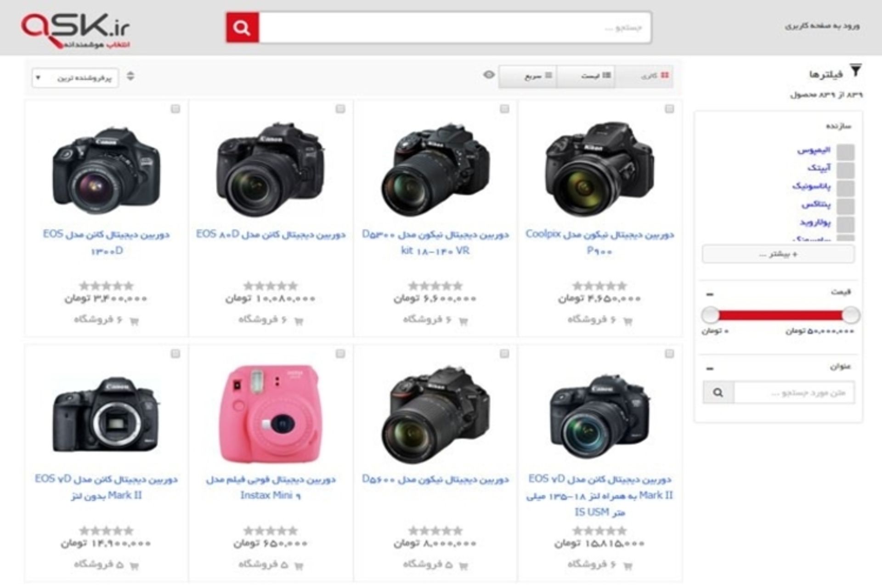Image resolution: width=882 pixels, height=588 pixels.
Task: Tick compare checkbox on Nikon D5300 card
Action: (504, 109)
